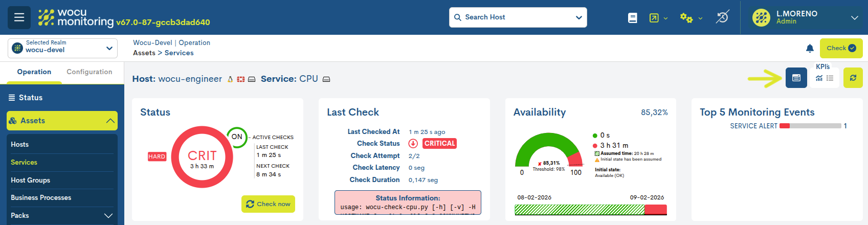Image resolution: width=868 pixels, height=225 pixels.
Task: Click the realm globe icon
Action: 17,48
